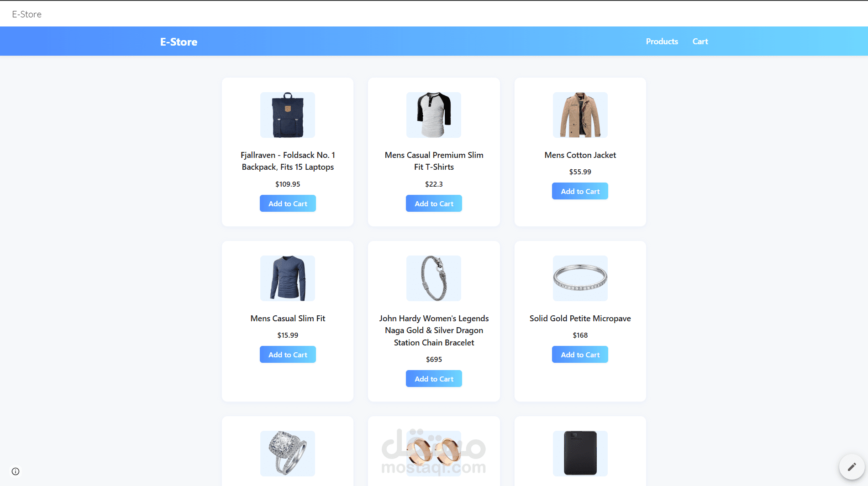Image resolution: width=868 pixels, height=486 pixels.
Task: Click the diamond ring set image
Action: [288, 454]
